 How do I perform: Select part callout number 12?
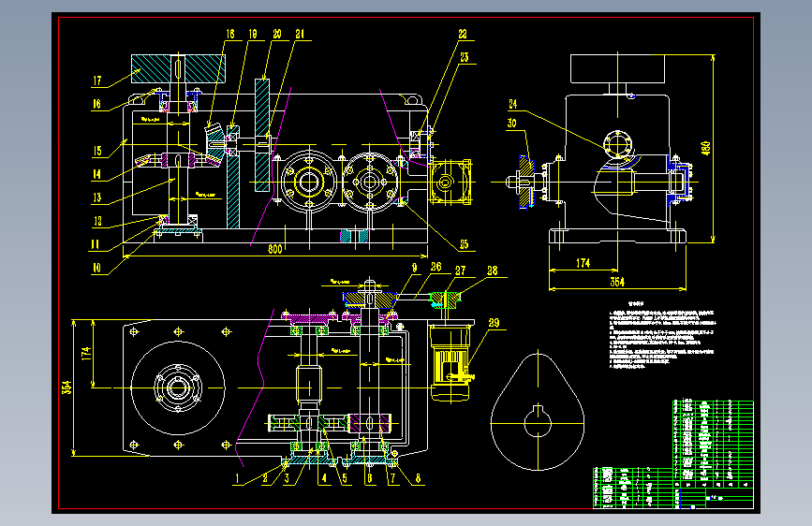(x=97, y=222)
